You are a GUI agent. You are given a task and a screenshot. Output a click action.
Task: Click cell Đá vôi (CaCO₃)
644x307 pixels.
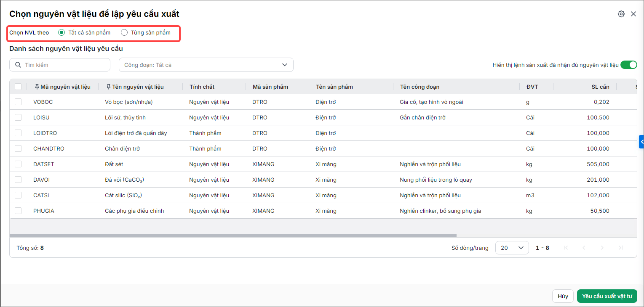(125, 180)
